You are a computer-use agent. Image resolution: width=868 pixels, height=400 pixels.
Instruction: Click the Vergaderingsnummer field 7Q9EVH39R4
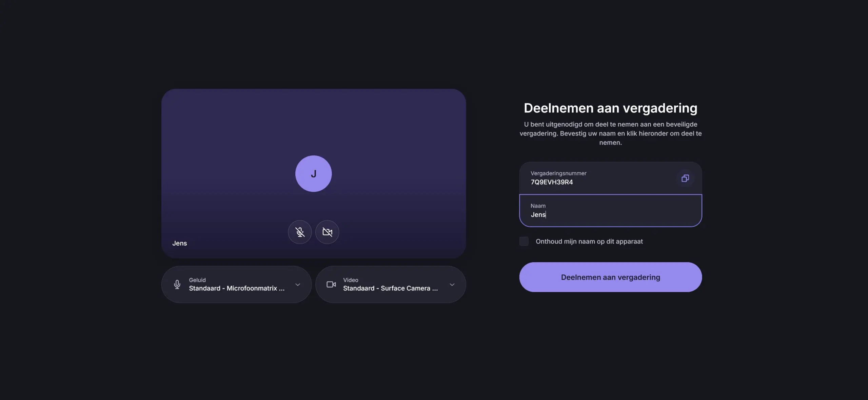611,178
